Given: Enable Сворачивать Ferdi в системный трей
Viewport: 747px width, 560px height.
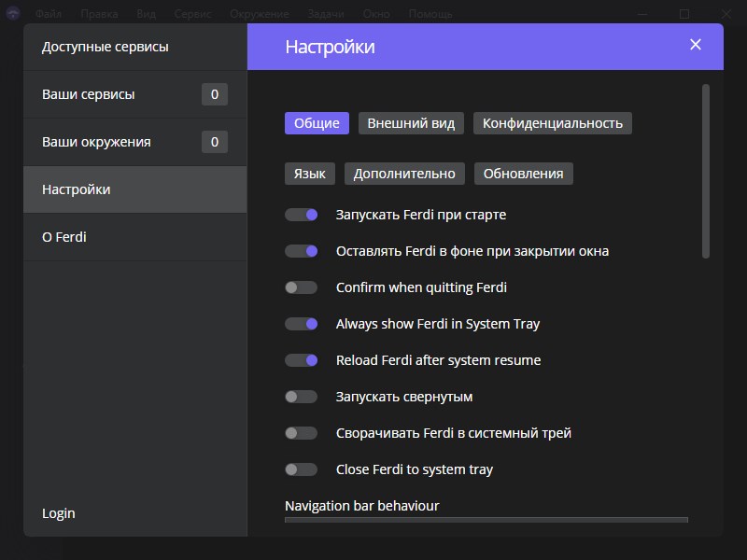Looking at the screenshot, I should coord(302,433).
